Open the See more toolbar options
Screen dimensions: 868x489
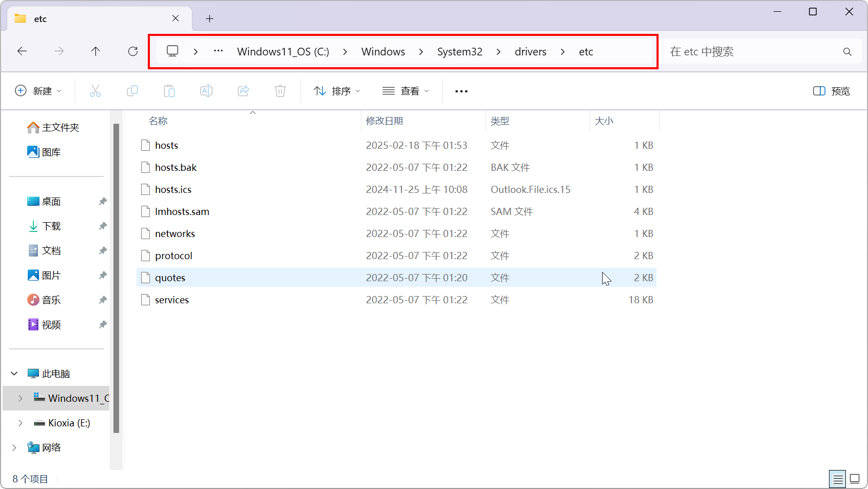[461, 91]
